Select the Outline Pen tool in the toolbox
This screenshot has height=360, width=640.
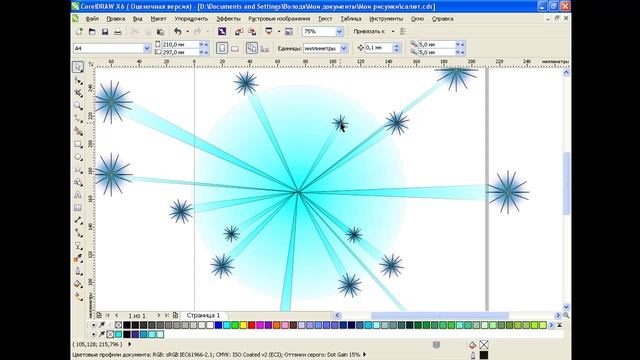(x=78, y=271)
